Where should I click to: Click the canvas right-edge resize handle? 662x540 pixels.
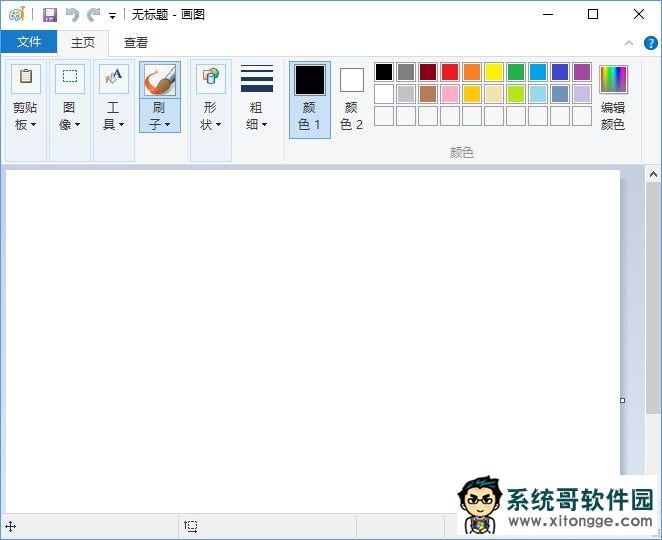click(x=622, y=400)
